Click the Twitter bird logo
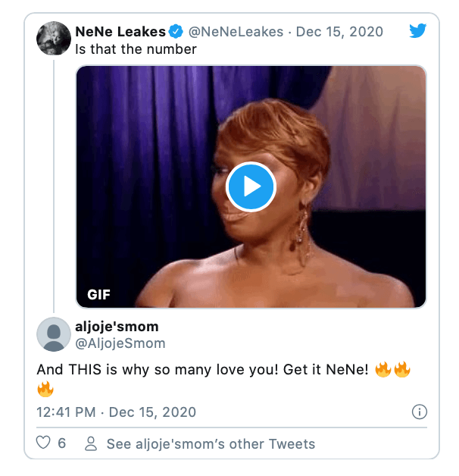The image size is (459, 476). tap(417, 30)
